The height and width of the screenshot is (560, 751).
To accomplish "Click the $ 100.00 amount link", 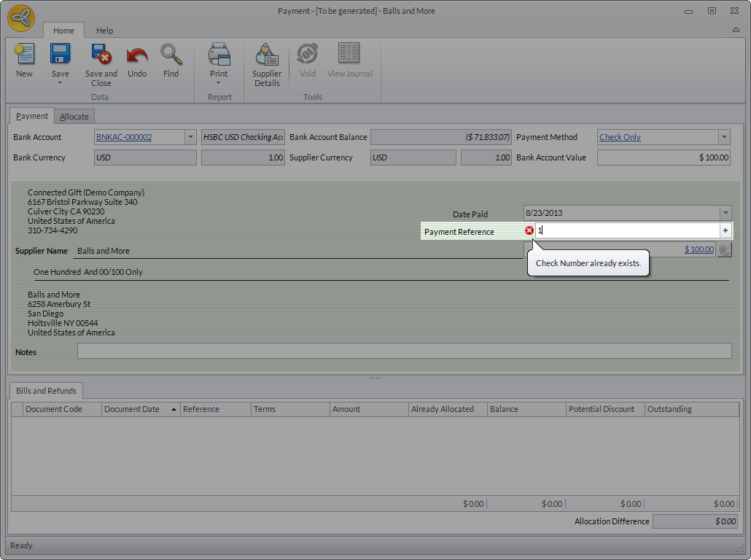I will pyautogui.click(x=699, y=249).
